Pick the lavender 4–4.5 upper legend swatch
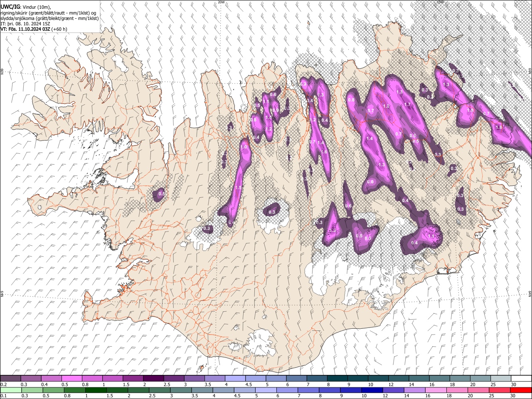 (235, 378)
